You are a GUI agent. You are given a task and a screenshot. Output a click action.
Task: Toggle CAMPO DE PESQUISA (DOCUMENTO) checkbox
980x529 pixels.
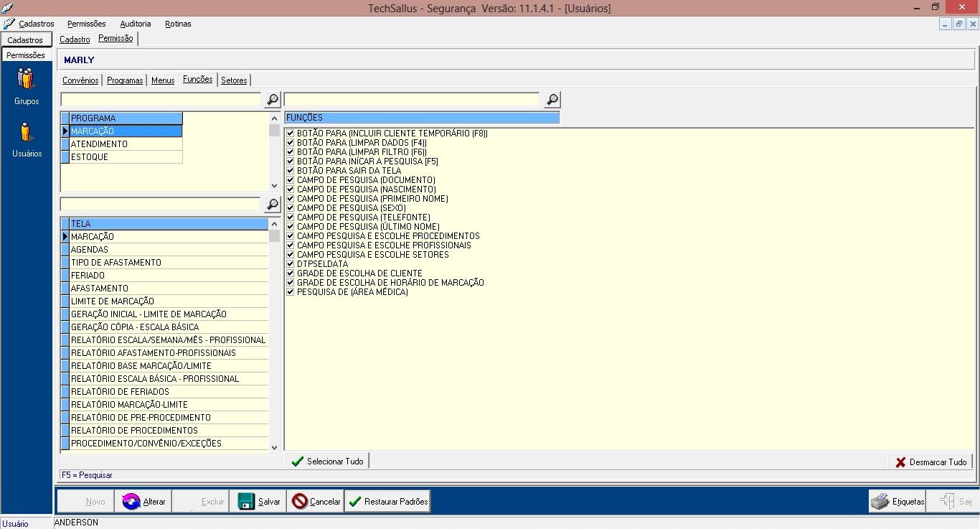click(x=291, y=180)
